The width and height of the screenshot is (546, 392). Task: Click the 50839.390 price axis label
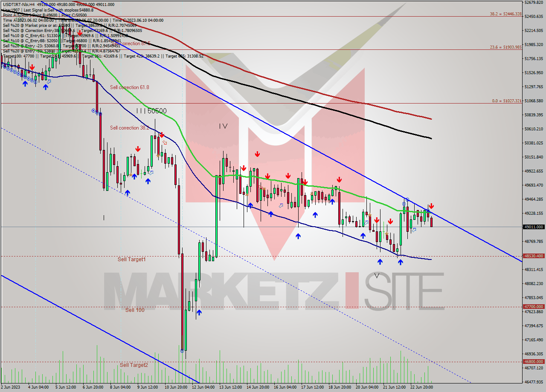pyautogui.click(x=534, y=115)
